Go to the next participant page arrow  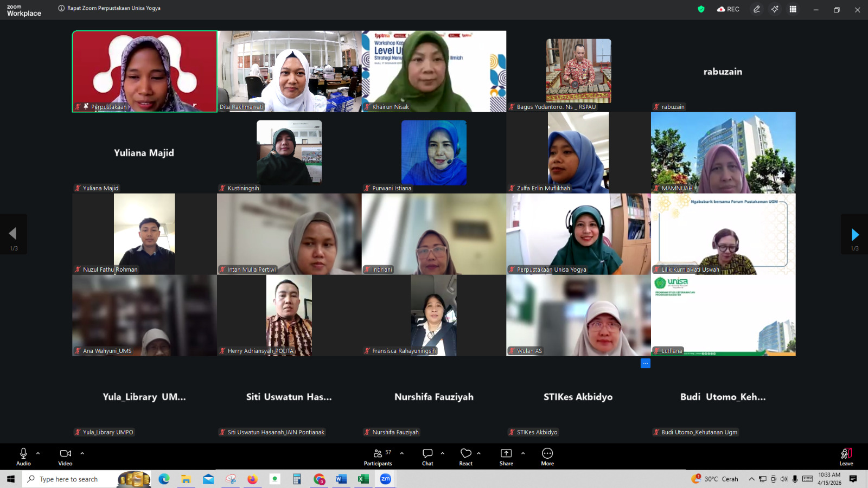coord(855,234)
